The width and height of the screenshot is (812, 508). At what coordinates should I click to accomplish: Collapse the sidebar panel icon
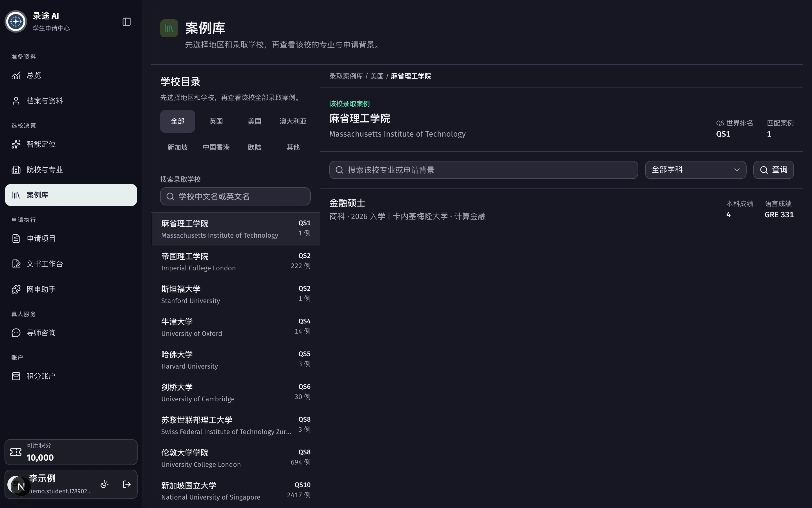[127, 22]
